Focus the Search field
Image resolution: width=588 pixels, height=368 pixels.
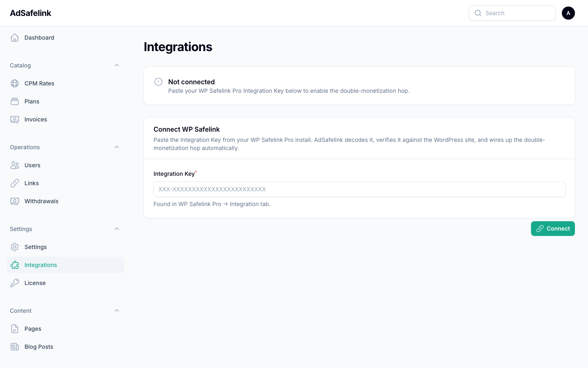coord(512,13)
